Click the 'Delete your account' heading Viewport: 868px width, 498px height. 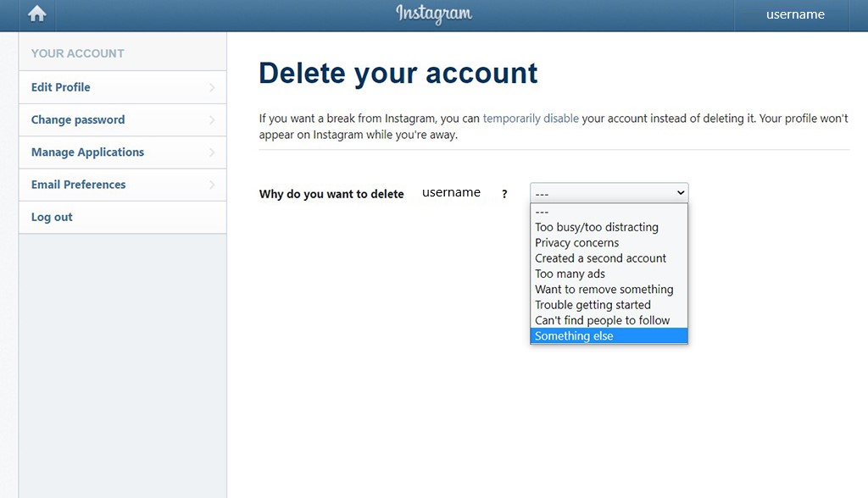tap(398, 73)
